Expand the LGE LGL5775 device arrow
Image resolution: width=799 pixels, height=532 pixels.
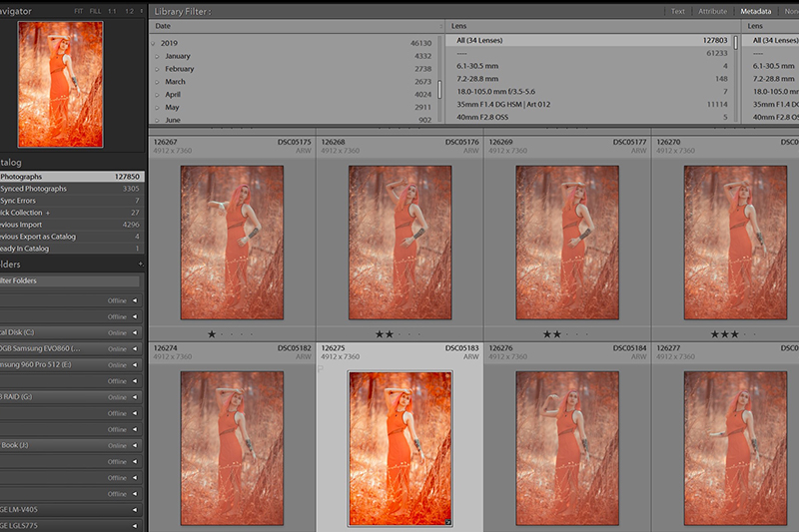135,526
